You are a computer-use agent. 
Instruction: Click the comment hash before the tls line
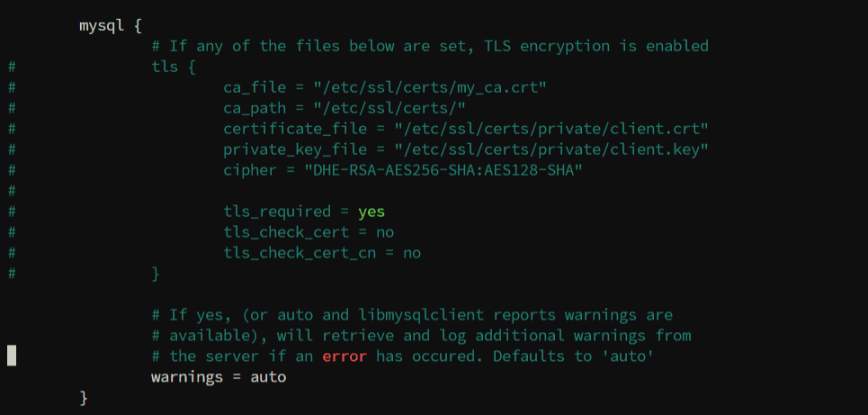pos(12,67)
